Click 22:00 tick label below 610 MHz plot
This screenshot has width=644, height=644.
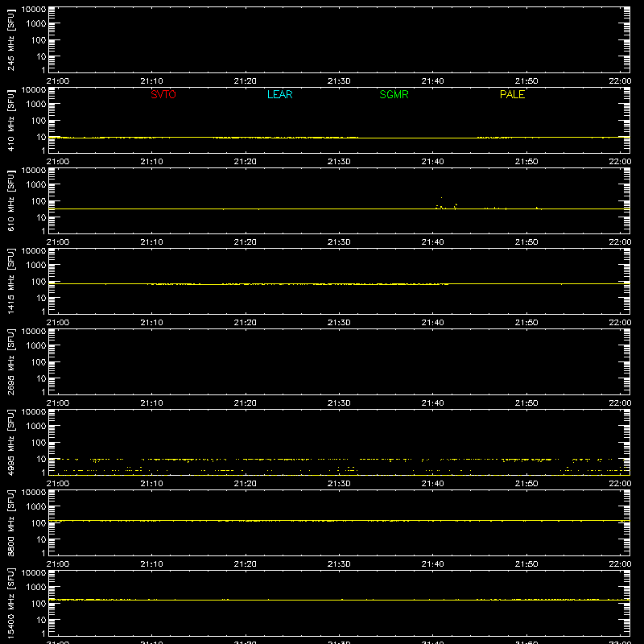(x=620, y=242)
